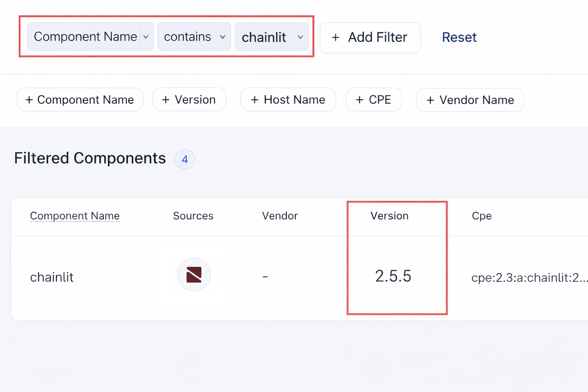Screen dimensions: 588x392
Task: Click the Add Filter button
Action: point(370,38)
